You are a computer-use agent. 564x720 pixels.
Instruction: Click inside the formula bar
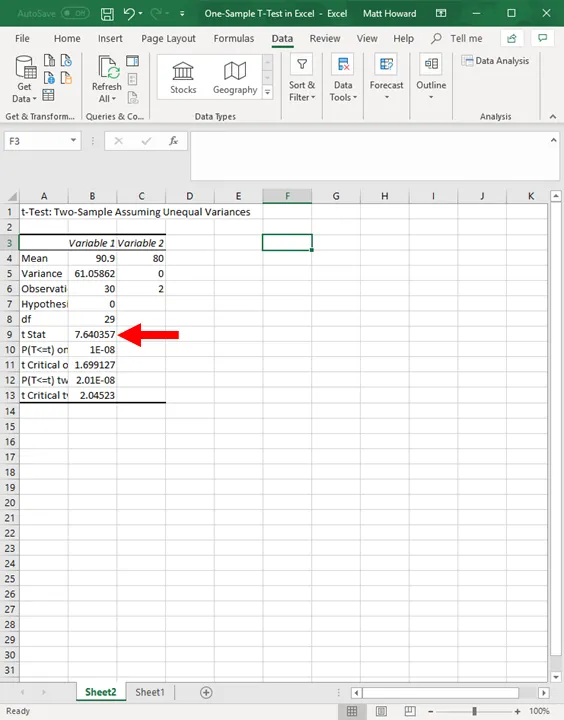370,156
